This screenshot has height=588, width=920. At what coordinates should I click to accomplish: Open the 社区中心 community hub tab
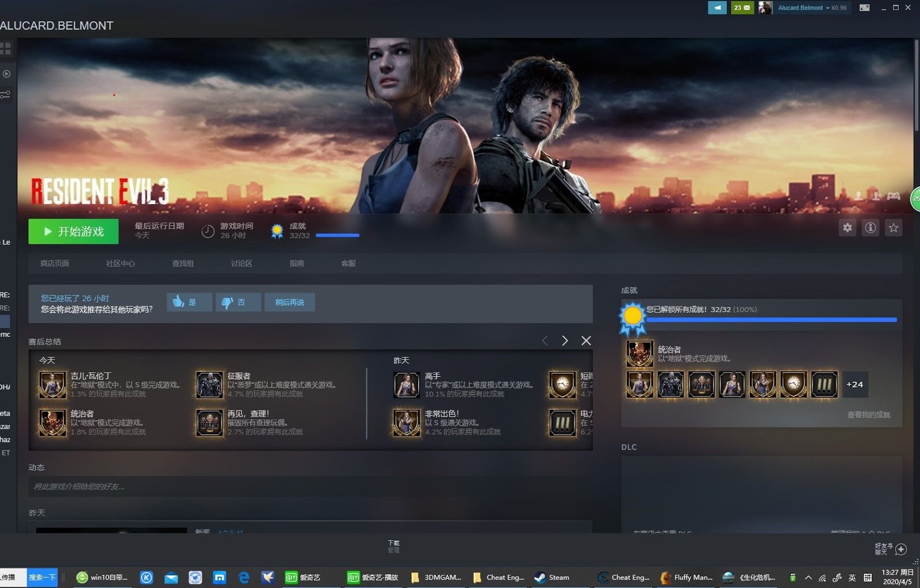pyautogui.click(x=120, y=263)
